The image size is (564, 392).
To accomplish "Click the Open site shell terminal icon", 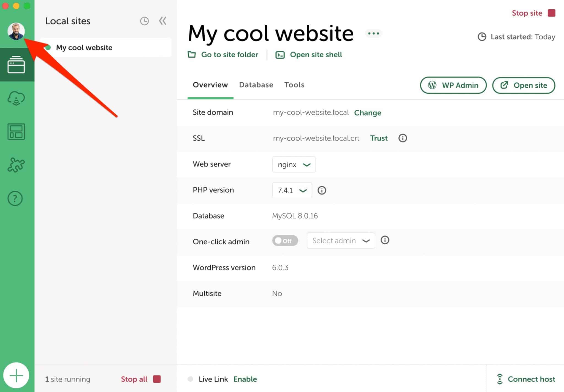I will pos(280,55).
